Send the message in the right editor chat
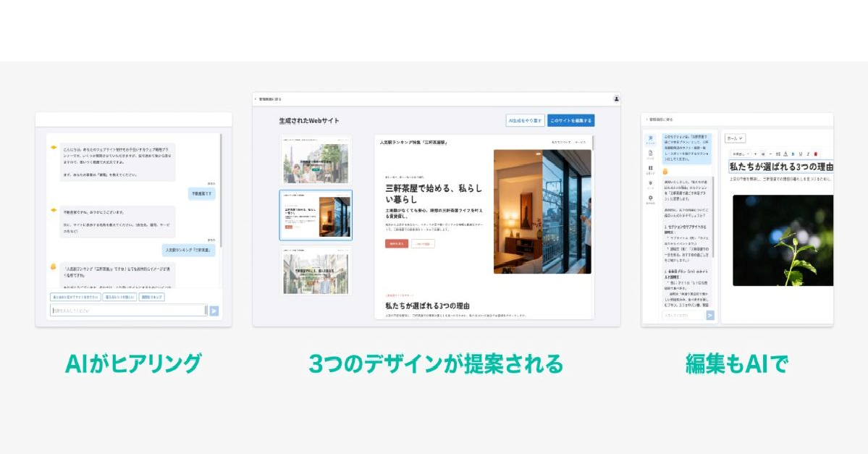Viewport: 868px width, 454px height. [x=709, y=315]
